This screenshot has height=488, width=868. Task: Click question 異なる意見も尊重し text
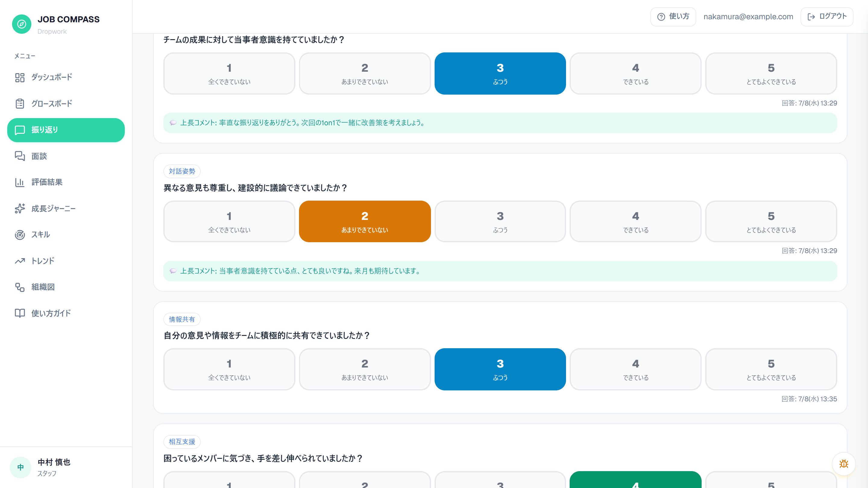255,188
